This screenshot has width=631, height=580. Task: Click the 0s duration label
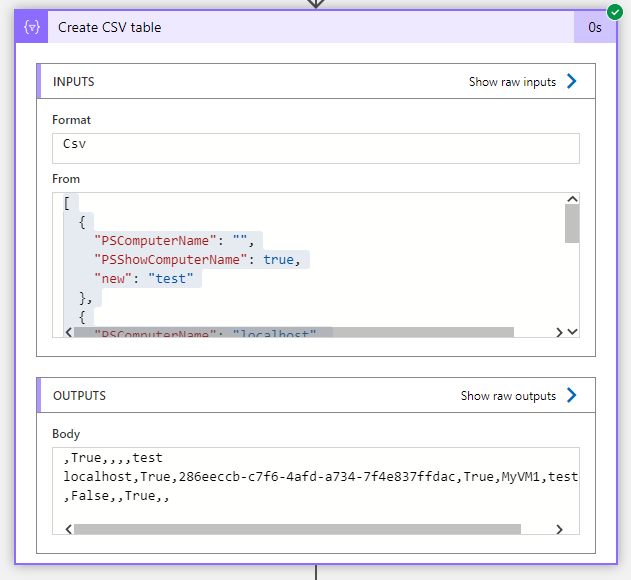coord(595,27)
